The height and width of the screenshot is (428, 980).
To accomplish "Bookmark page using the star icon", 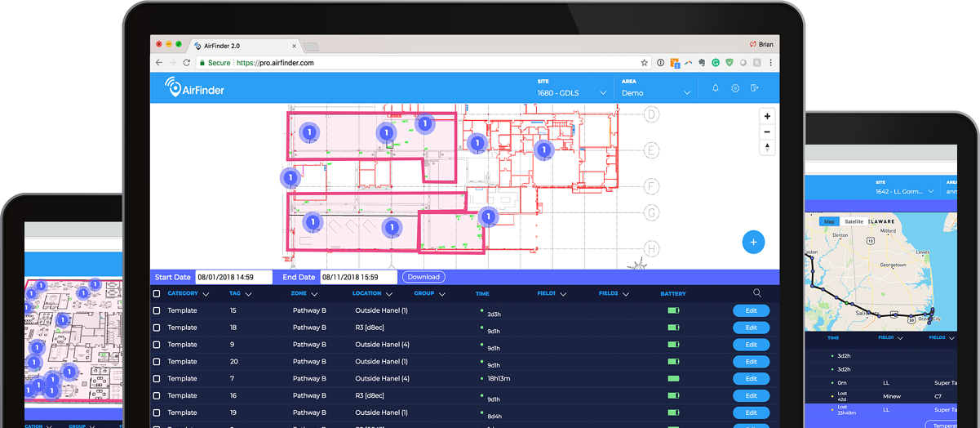I will (644, 63).
